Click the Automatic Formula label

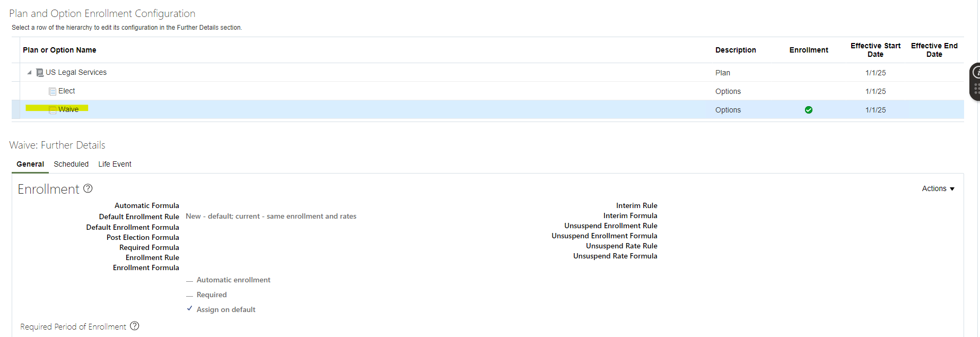point(147,205)
